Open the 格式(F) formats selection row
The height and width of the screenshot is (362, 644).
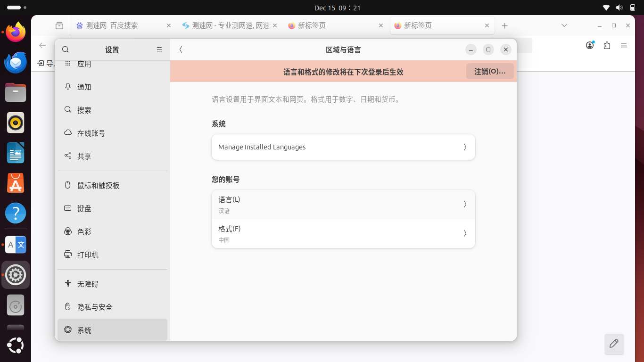point(343,234)
